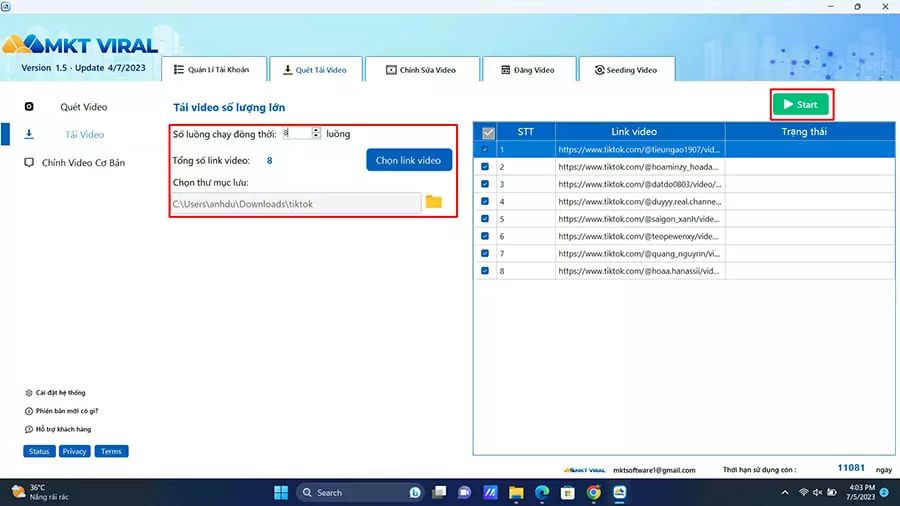Toggle the select-all checkbox in table header
Image resolution: width=900 pixels, height=506 pixels.
pyautogui.click(x=488, y=132)
